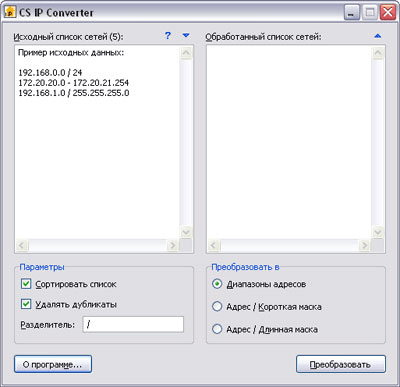
Task: Click processed list scroll right arrow
Action: tap(364, 246)
